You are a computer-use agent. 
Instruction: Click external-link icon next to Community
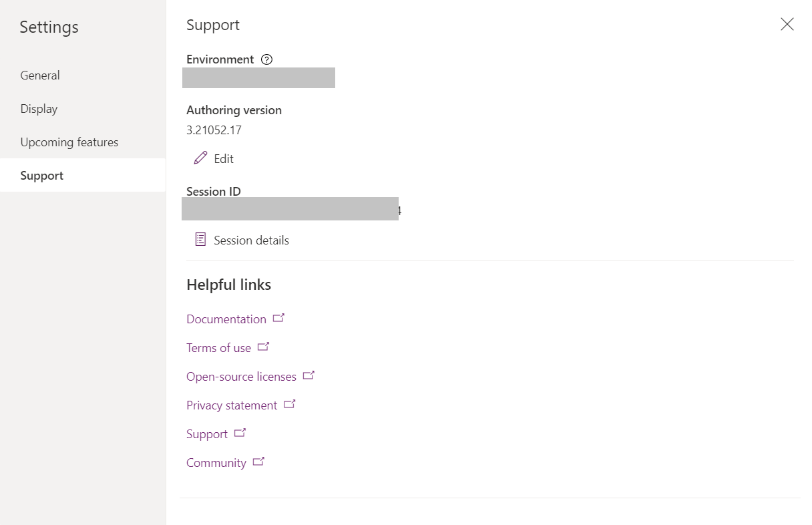(259, 462)
